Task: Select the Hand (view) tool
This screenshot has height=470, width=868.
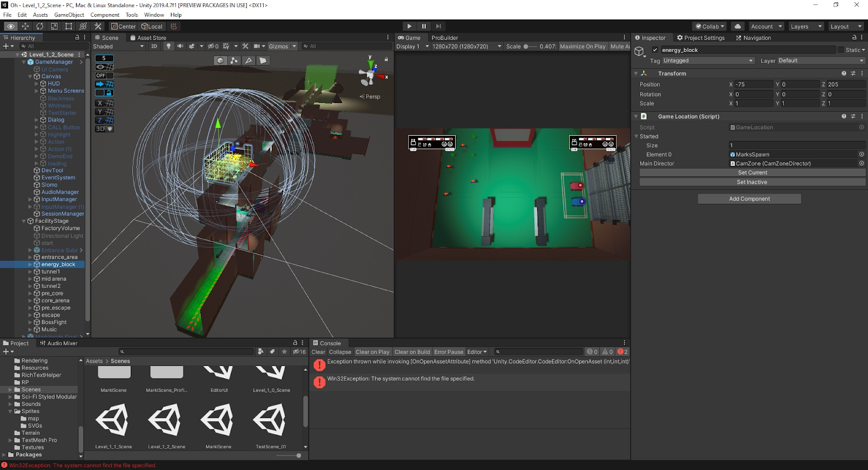Action: click(x=10, y=26)
